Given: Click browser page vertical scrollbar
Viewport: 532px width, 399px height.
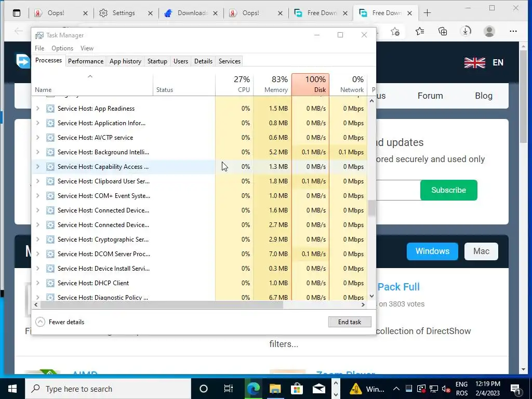Looking at the screenshot, I should [x=523, y=96].
